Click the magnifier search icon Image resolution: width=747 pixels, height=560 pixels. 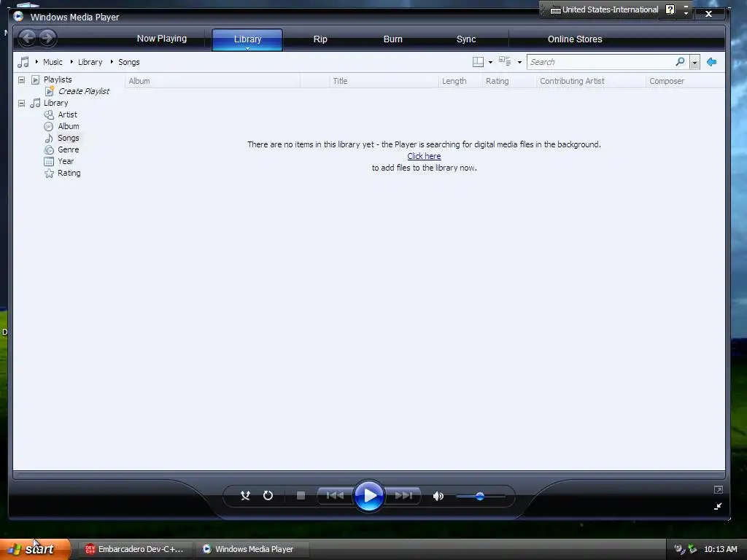681,61
